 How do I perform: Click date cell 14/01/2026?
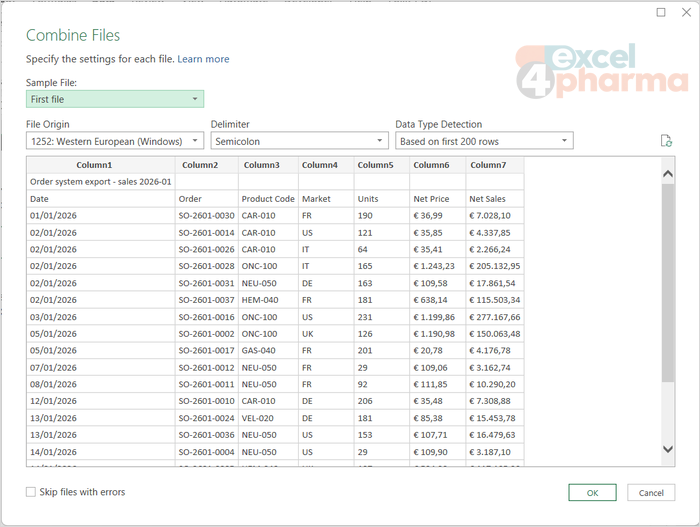[x=101, y=452]
